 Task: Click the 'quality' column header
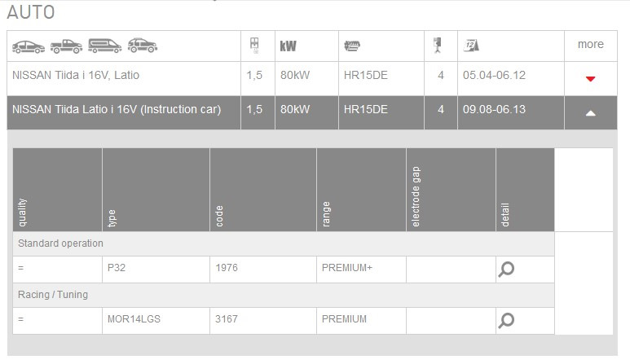[57, 190]
